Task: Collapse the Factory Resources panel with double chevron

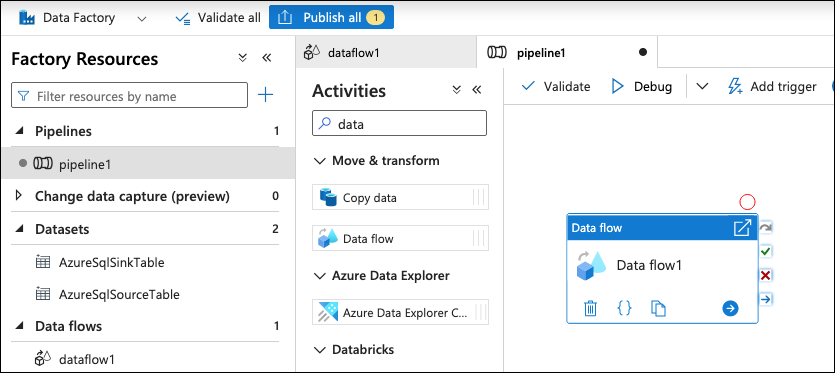Action: (x=267, y=58)
